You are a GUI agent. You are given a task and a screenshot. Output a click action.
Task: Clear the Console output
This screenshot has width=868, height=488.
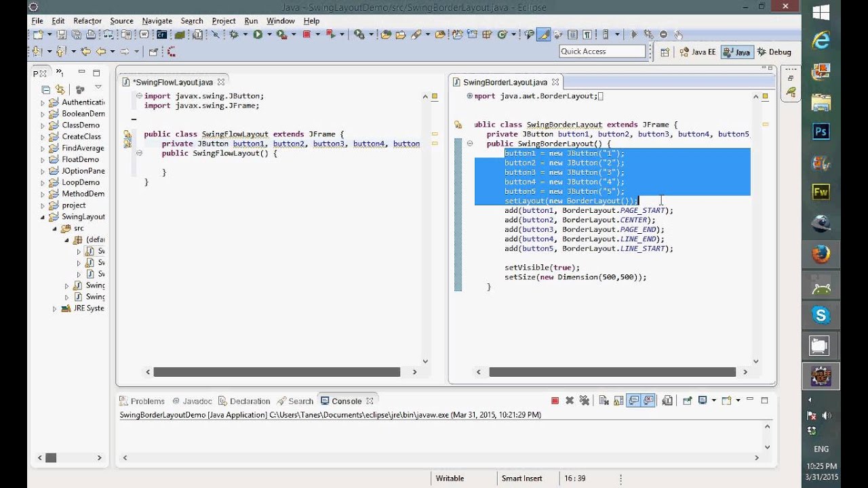click(x=603, y=401)
